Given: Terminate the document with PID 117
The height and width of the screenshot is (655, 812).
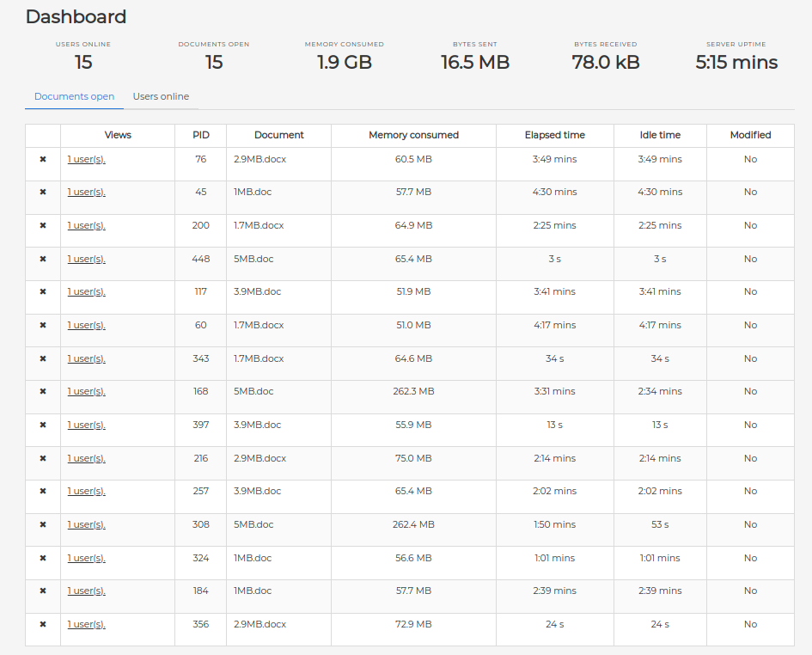Looking at the screenshot, I should point(43,292).
